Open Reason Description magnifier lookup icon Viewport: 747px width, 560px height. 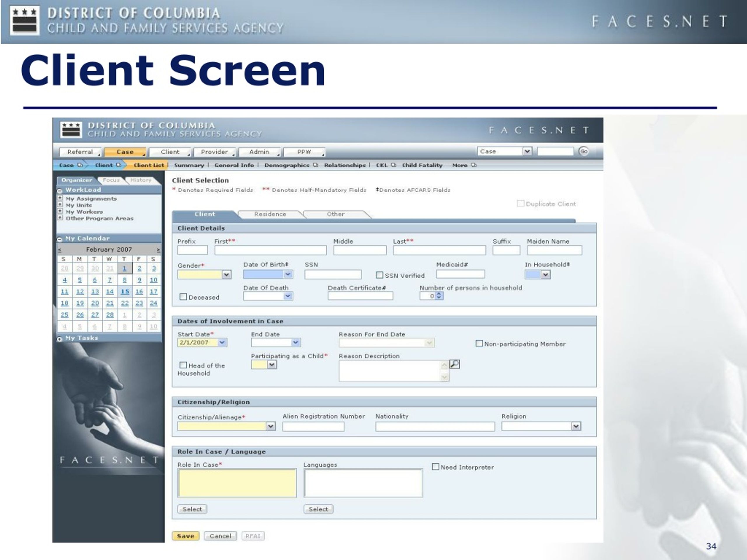click(x=455, y=365)
